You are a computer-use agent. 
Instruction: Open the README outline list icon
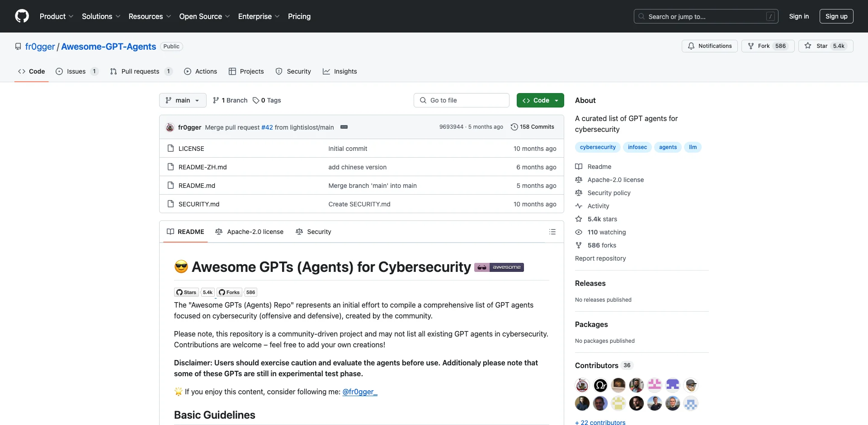(552, 232)
